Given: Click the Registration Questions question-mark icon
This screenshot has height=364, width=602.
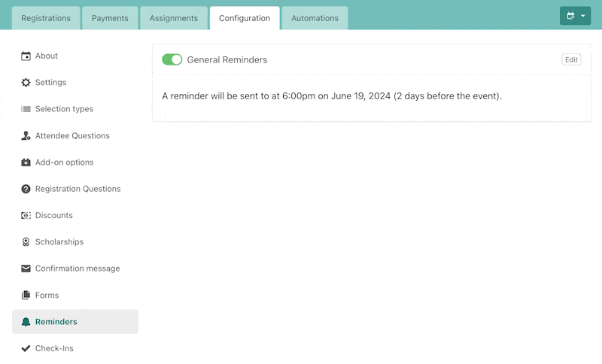Looking at the screenshot, I should 26,189.
